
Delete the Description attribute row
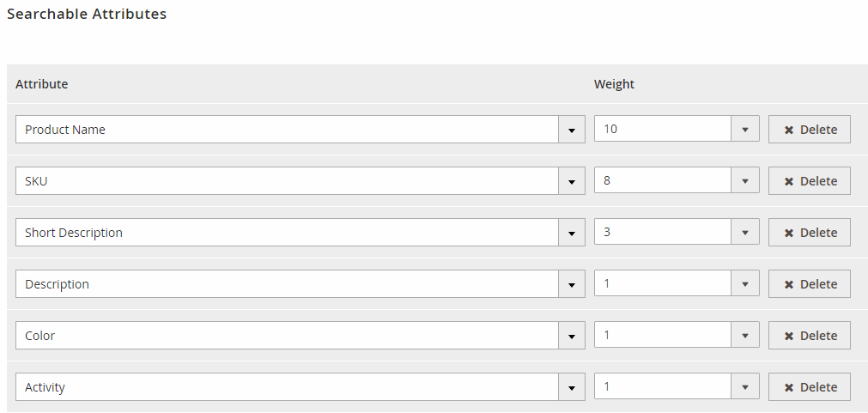tap(809, 284)
